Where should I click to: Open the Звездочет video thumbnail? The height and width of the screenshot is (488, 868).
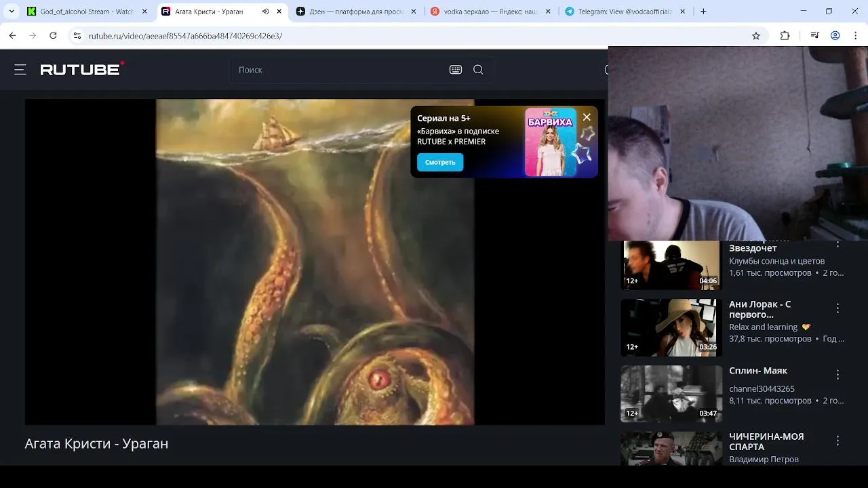pyautogui.click(x=671, y=265)
